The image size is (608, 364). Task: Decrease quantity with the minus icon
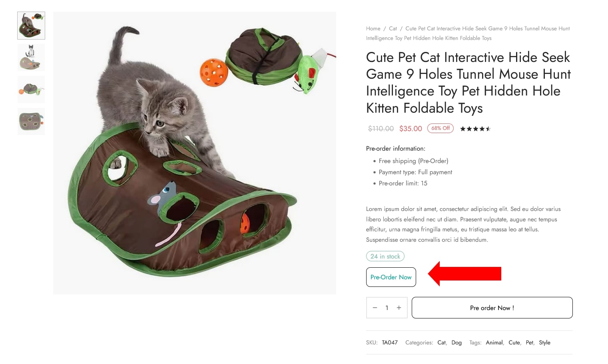tap(375, 308)
